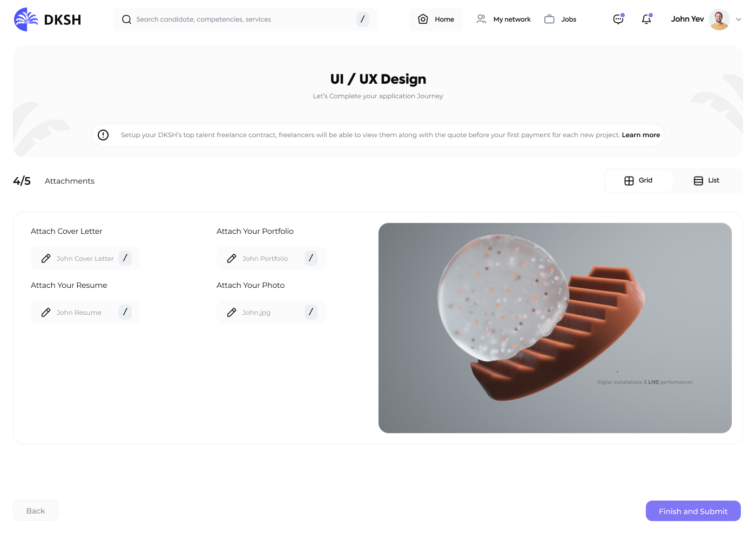756x540 pixels.
Task: Click the portfolio preview image
Action: click(555, 328)
